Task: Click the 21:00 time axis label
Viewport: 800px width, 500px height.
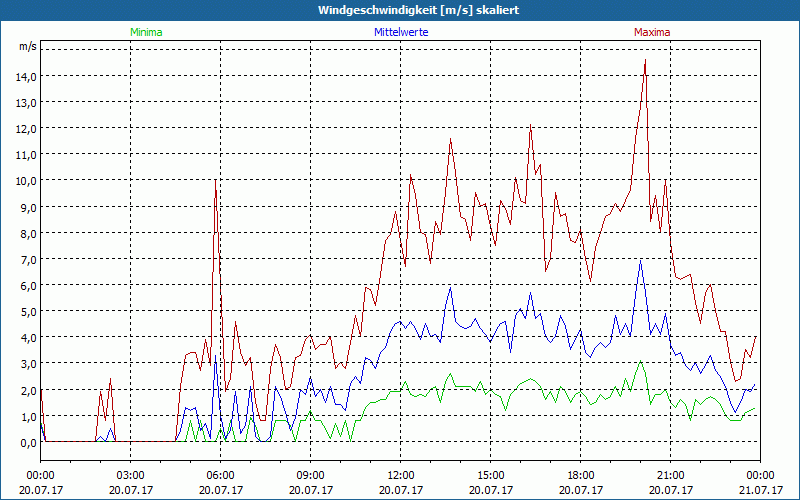Action: click(670, 475)
